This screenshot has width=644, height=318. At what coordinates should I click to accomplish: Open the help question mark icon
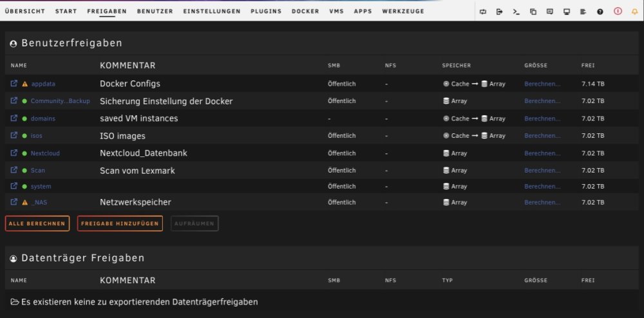tap(600, 12)
